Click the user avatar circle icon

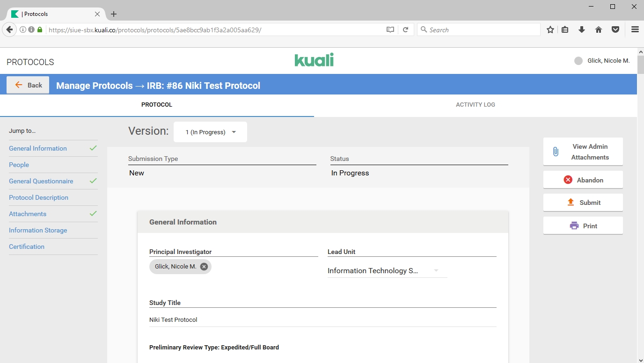578,61
